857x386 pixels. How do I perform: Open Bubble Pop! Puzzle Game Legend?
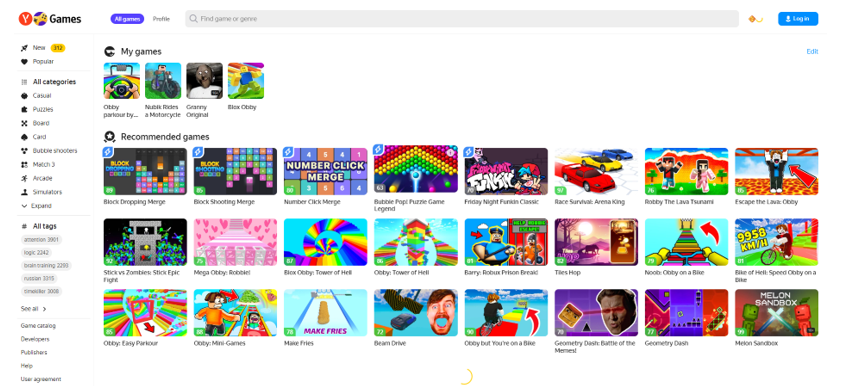pyautogui.click(x=416, y=169)
